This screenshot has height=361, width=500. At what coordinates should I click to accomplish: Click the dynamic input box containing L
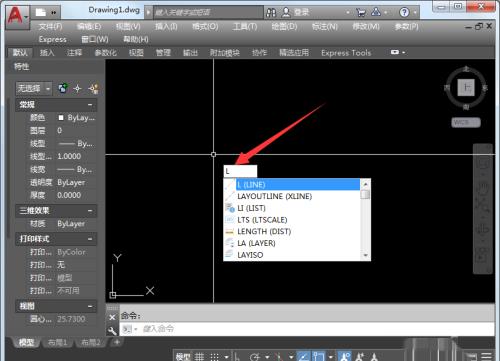point(240,171)
